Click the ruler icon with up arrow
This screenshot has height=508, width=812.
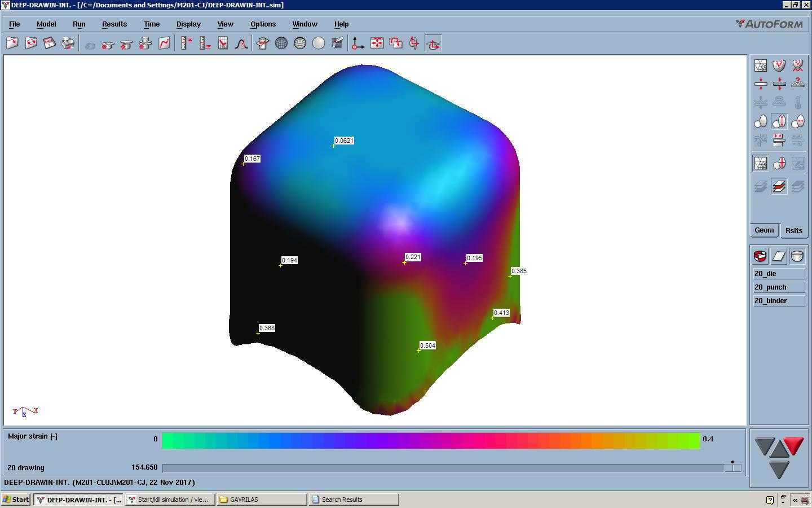coord(187,43)
